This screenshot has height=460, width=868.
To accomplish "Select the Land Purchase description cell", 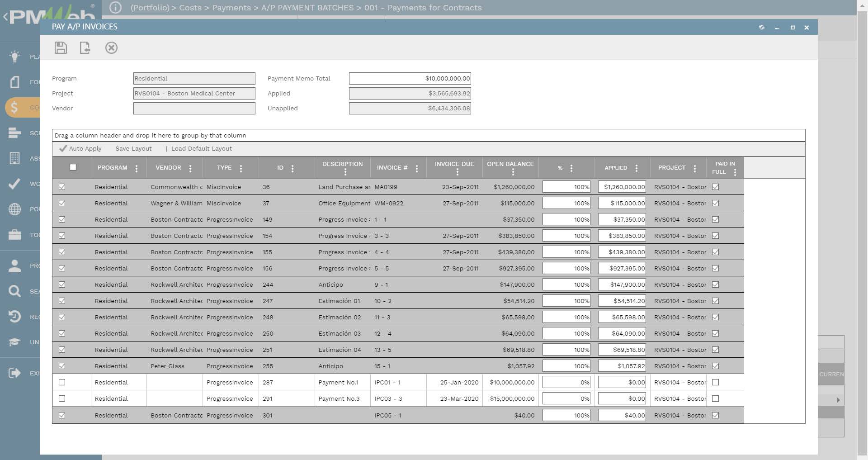I will click(343, 187).
